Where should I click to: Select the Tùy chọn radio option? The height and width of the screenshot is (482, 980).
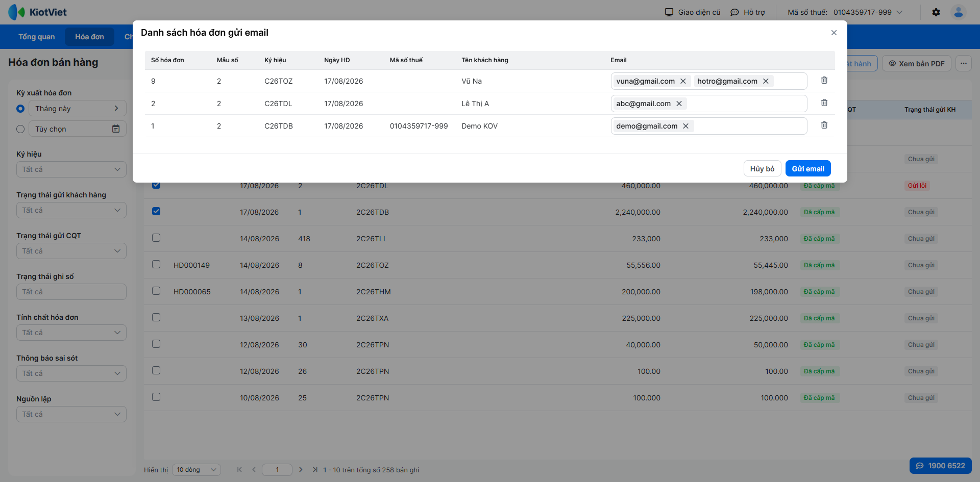pos(20,129)
